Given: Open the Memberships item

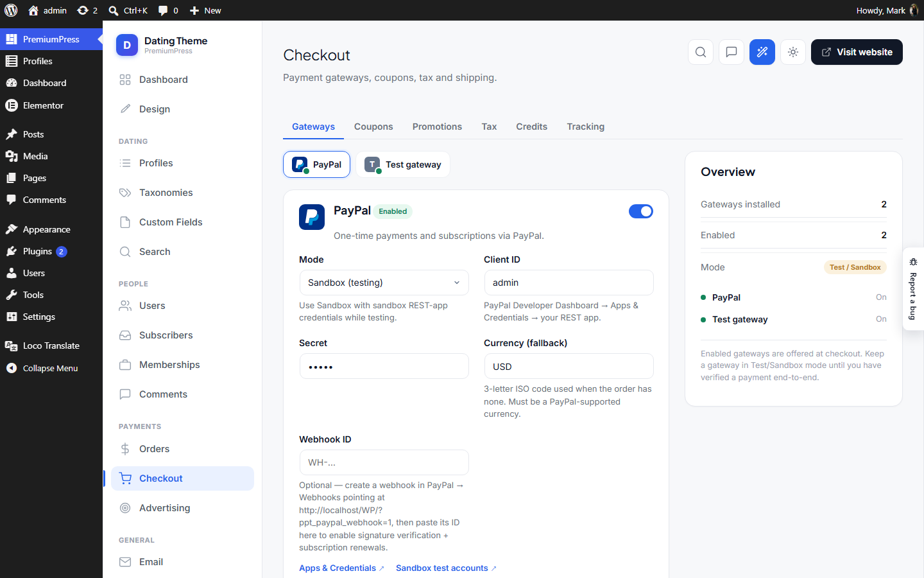Looking at the screenshot, I should [x=182, y=365].
